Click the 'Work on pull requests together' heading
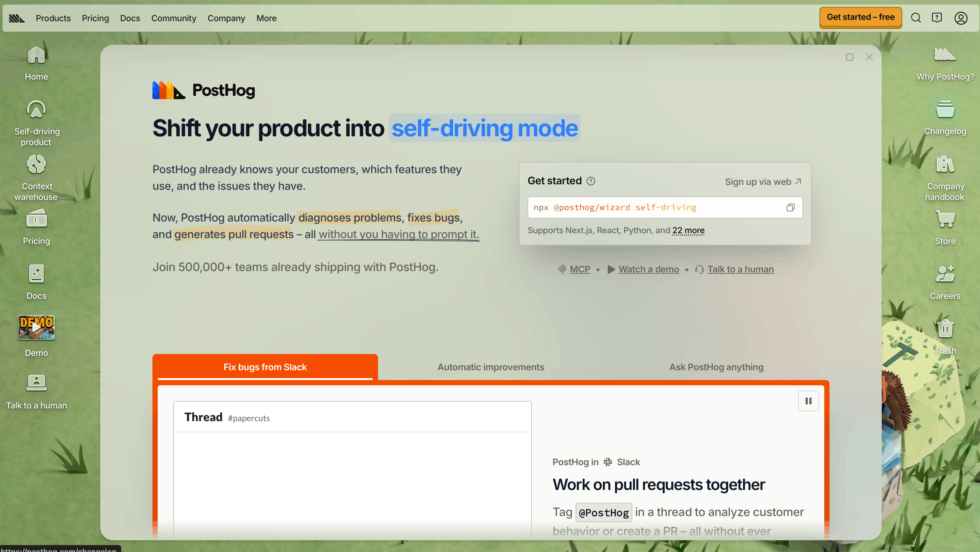This screenshot has height=552, width=980. pos(658,485)
